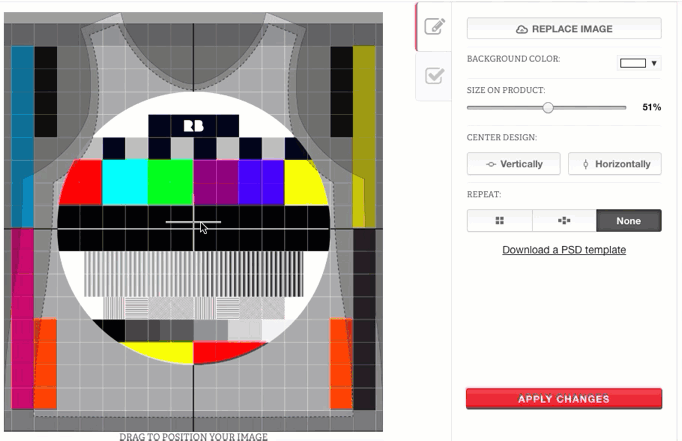The width and height of the screenshot is (682, 441).
Task: Click the 51% size value
Action: pyautogui.click(x=652, y=107)
